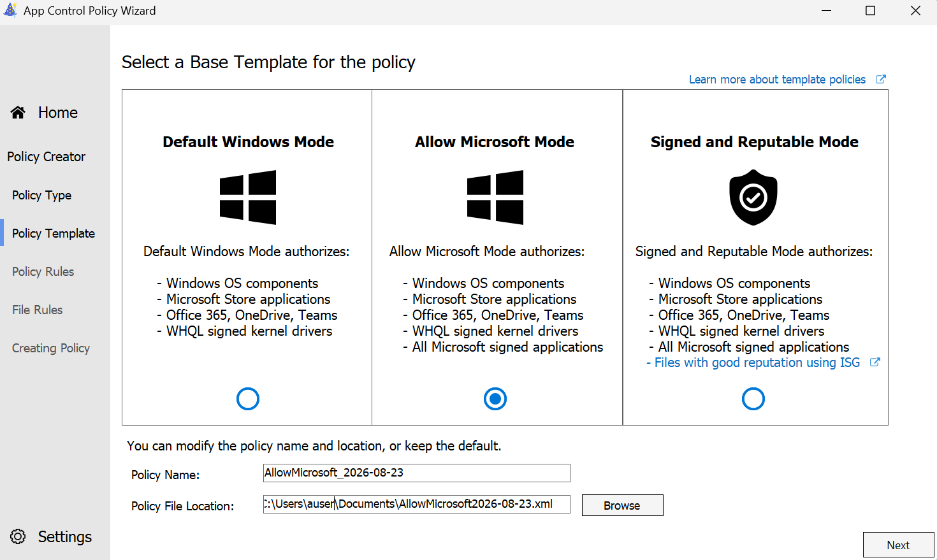Click the Next button
Image resolution: width=937 pixels, height=560 pixels.
coord(898,545)
